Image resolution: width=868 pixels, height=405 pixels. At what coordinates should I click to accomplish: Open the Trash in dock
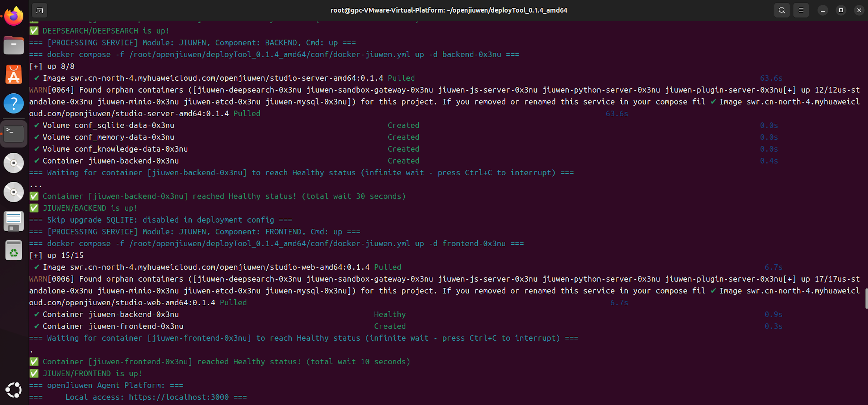(x=14, y=250)
